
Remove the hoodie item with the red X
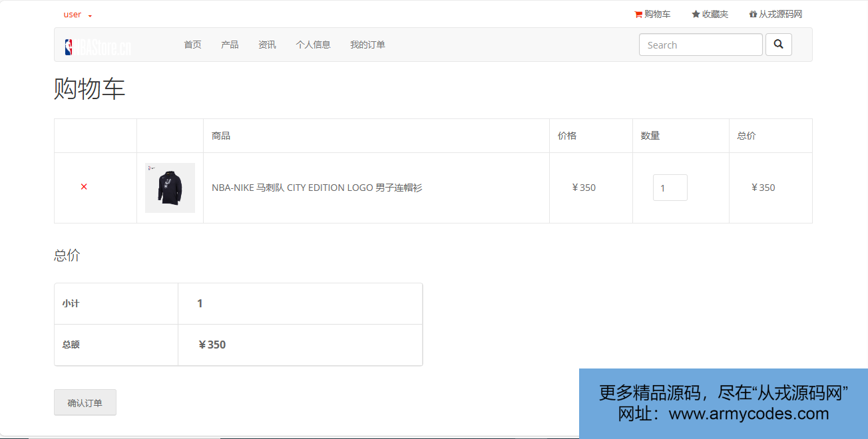84,187
